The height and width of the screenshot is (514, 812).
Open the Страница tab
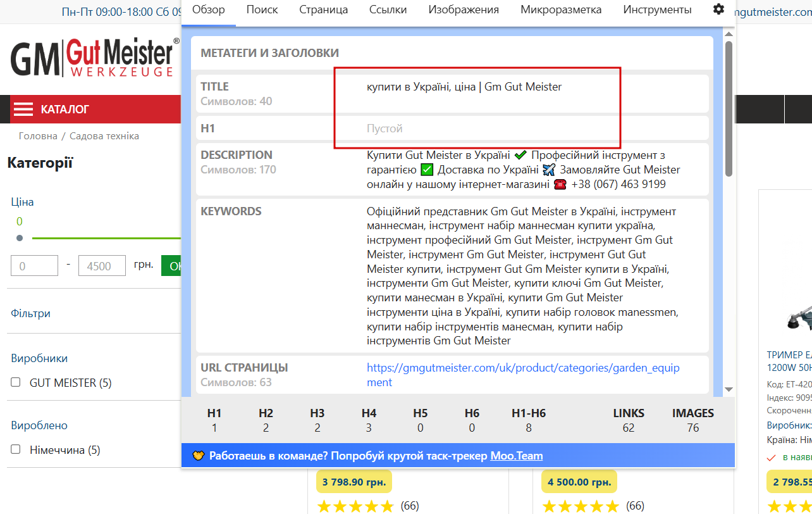(x=324, y=9)
